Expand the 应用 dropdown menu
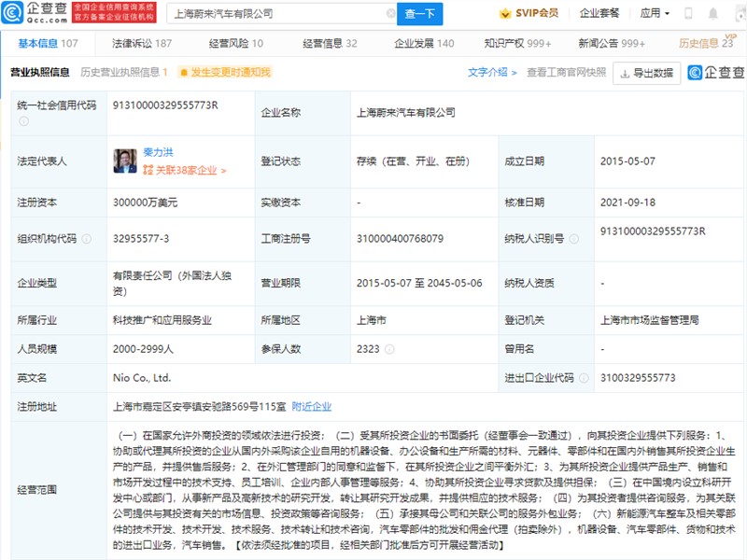747x560 pixels. 655,13
